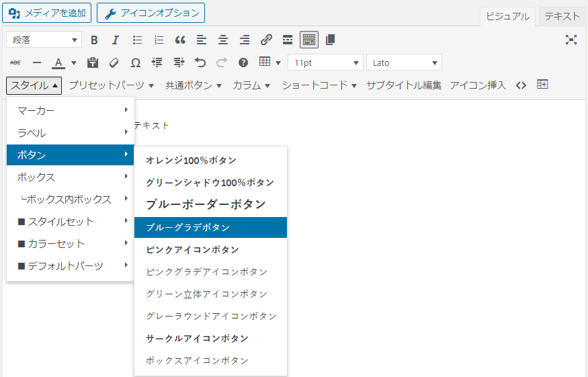Screen dimensions: 588x377
Task: Open the special character (Omega) picker
Action: (135, 62)
